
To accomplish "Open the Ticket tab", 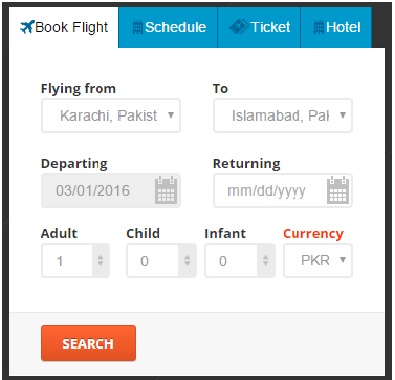I will point(259,27).
